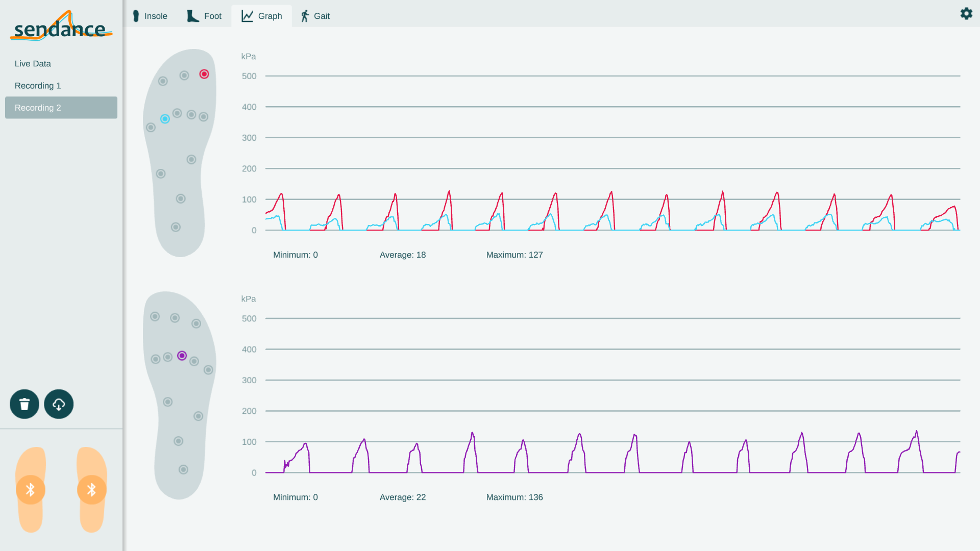Switch to the Foot tab
Image resolution: width=980 pixels, height=551 pixels.
click(204, 16)
